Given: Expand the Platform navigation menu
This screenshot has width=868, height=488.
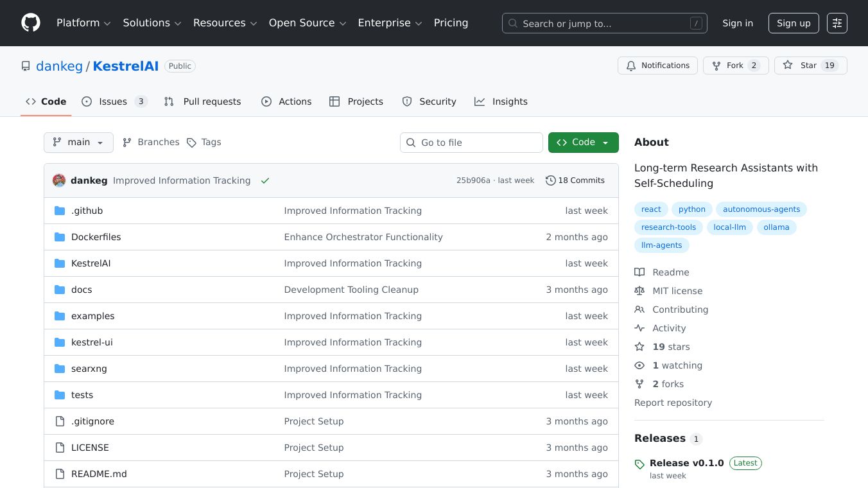Looking at the screenshot, I should tap(83, 23).
